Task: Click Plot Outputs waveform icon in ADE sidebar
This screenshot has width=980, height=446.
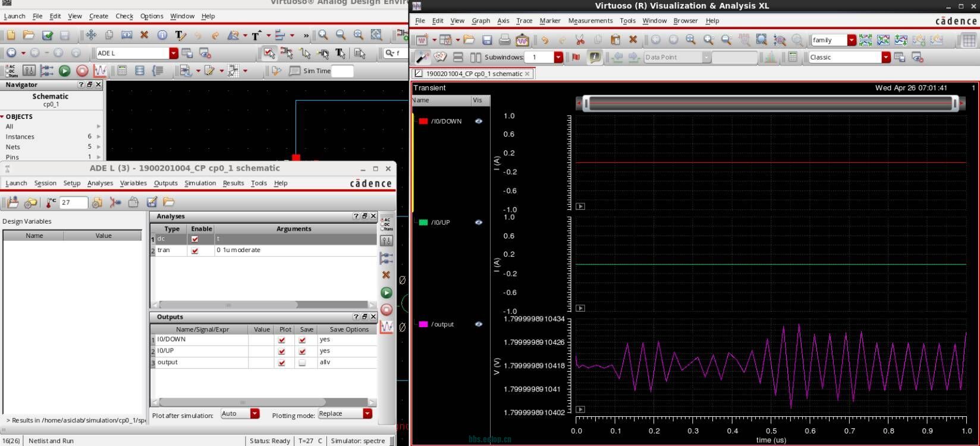Action: pos(387,327)
